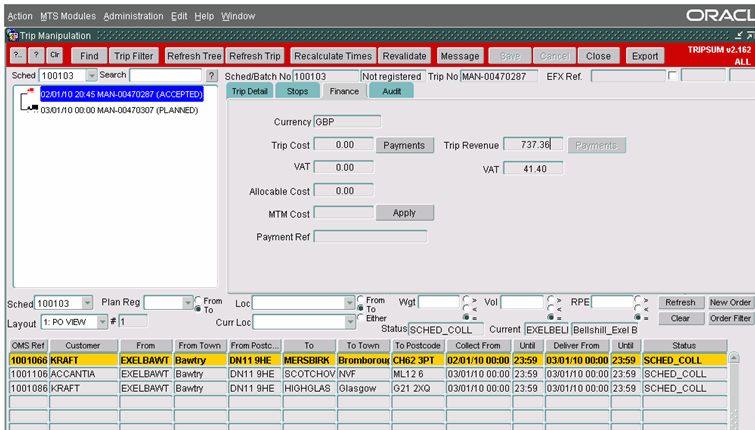Click the orders table scrollbar up arrow
The width and height of the screenshot is (755, 430).
(733, 358)
